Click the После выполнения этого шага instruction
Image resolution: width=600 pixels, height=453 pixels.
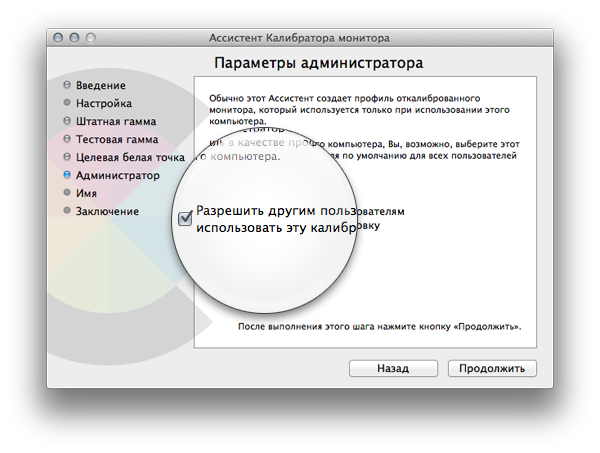click(379, 327)
